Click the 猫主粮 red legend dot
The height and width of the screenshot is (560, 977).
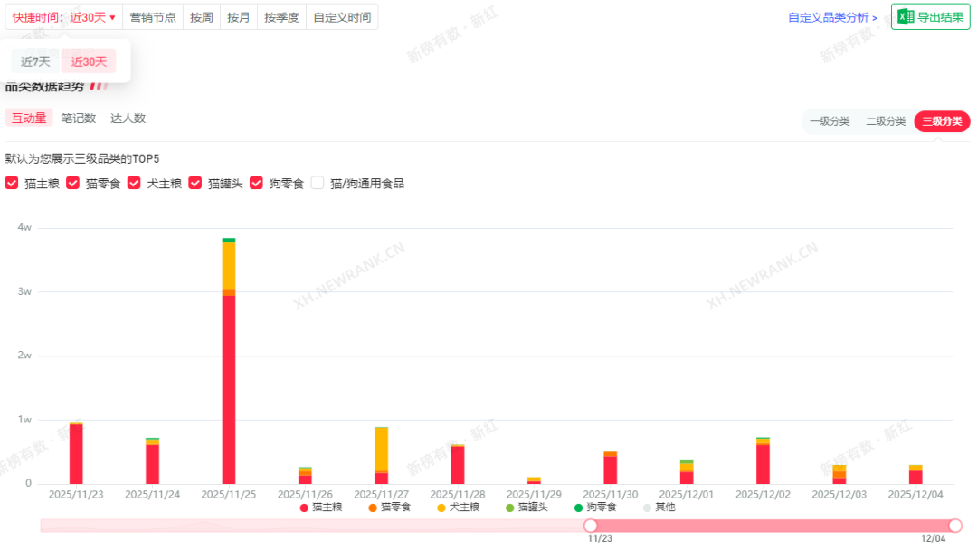coord(304,508)
